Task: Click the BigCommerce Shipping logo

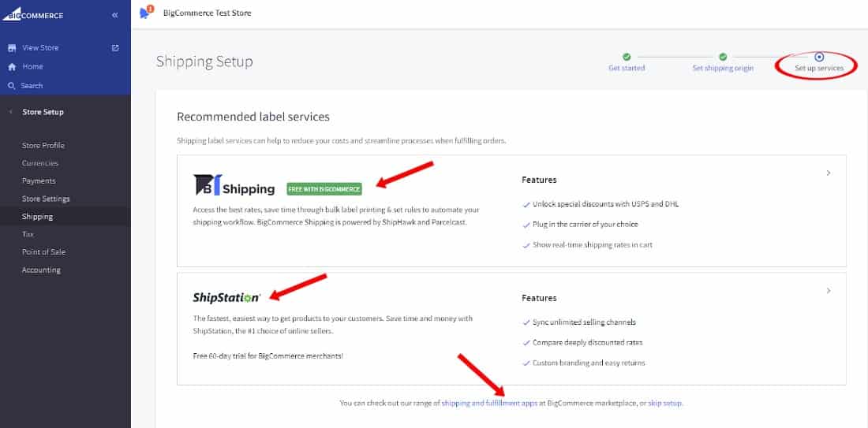Action: [234, 185]
